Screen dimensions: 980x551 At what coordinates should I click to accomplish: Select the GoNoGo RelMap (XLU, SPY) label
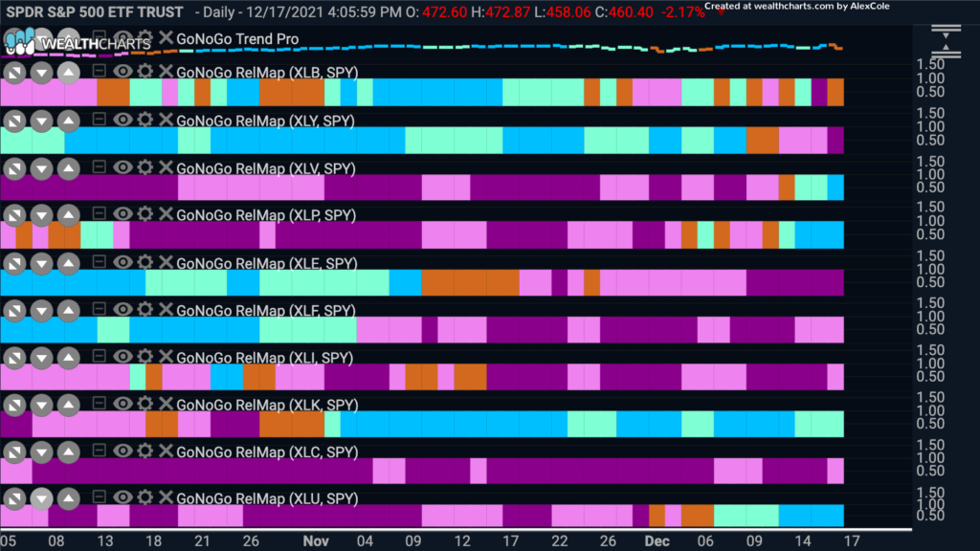pyautogui.click(x=268, y=498)
